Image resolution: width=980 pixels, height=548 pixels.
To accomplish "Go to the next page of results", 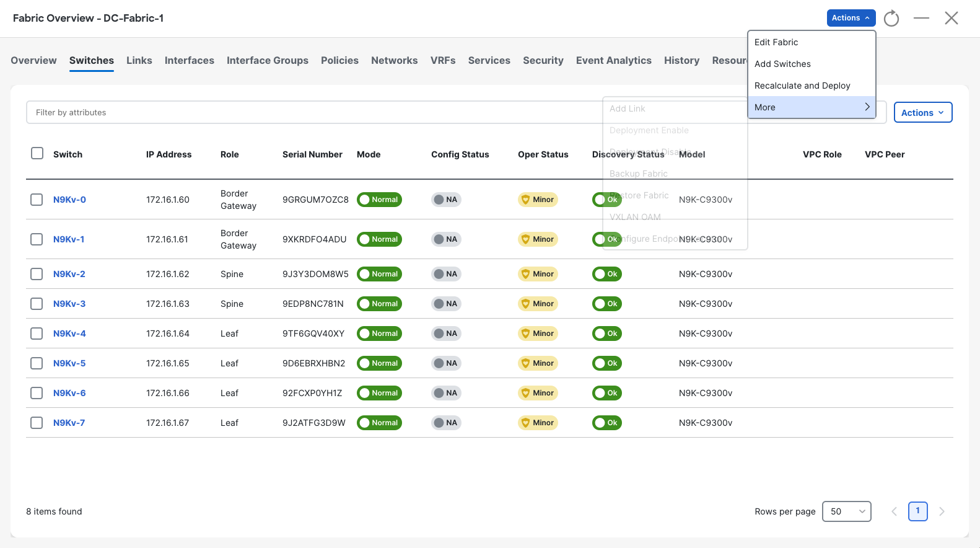I will point(942,511).
